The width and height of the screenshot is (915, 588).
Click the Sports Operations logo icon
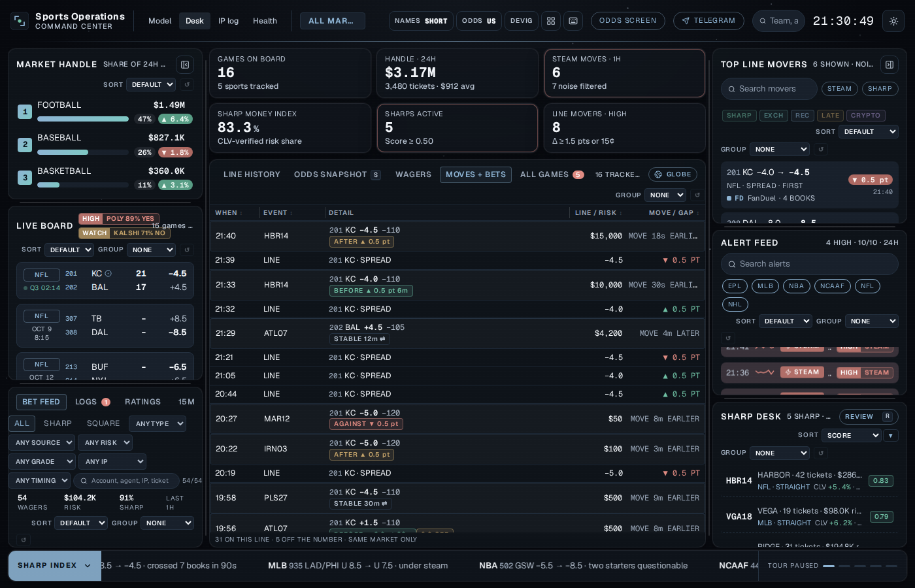click(20, 21)
